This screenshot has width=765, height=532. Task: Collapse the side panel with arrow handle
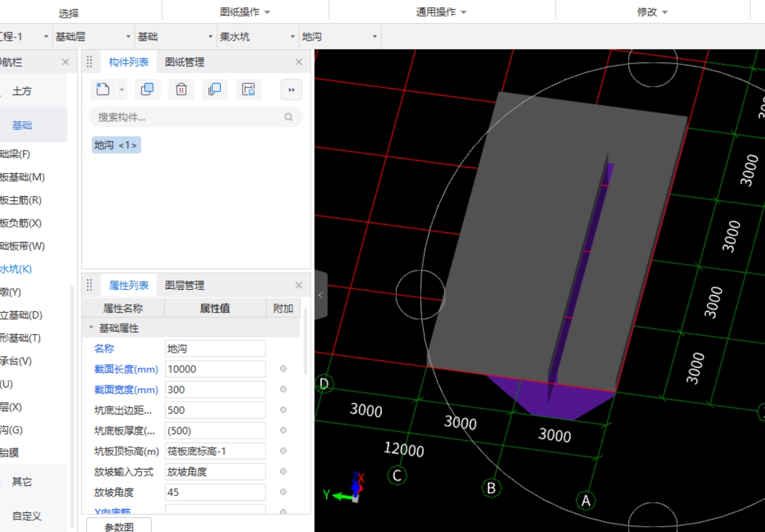coord(321,295)
